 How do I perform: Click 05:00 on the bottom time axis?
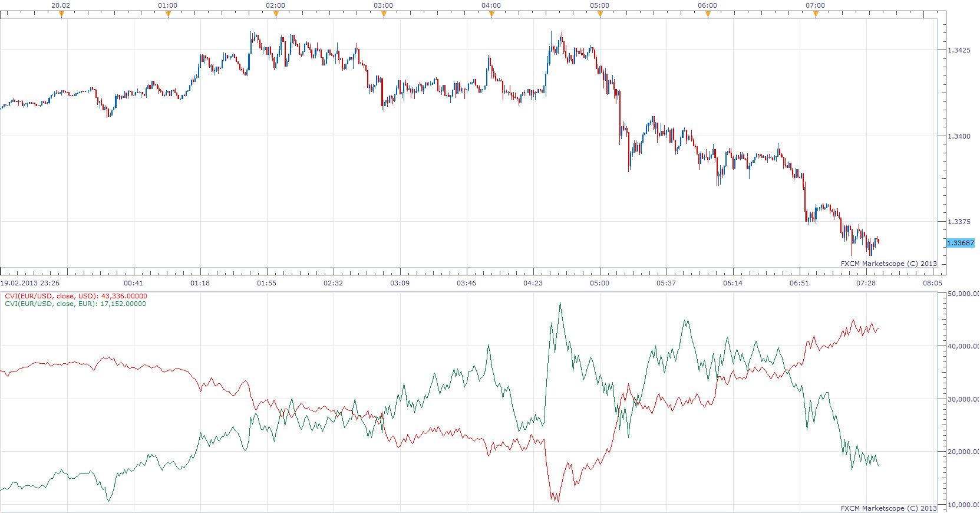pyautogui.click(x=599, y=283)
